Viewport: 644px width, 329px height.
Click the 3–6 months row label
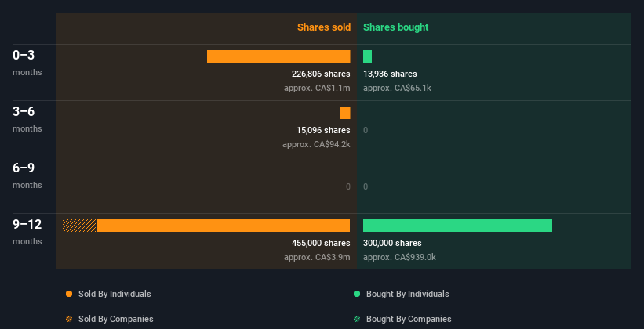[27, 119]
